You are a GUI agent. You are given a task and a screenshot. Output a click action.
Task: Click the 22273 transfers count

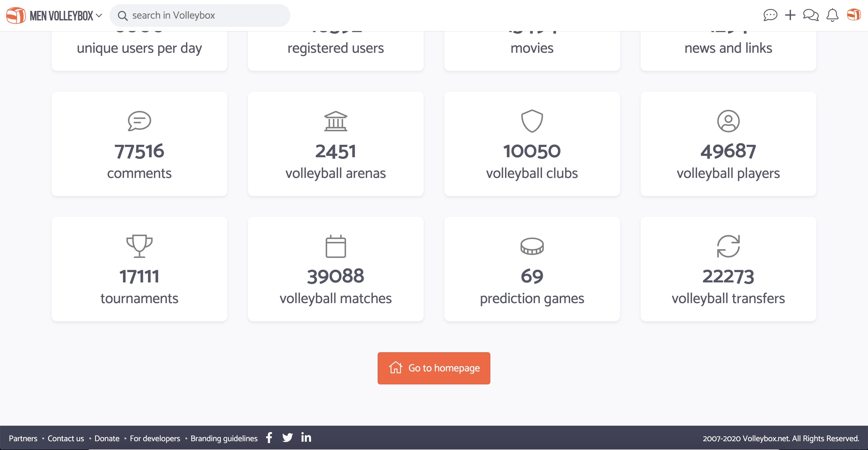pos(729,276)
